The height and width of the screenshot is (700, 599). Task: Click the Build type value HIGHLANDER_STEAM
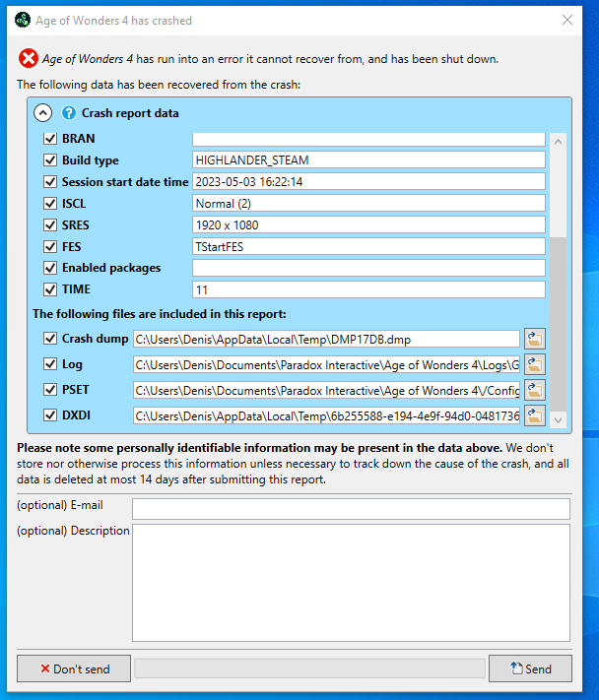369,159
